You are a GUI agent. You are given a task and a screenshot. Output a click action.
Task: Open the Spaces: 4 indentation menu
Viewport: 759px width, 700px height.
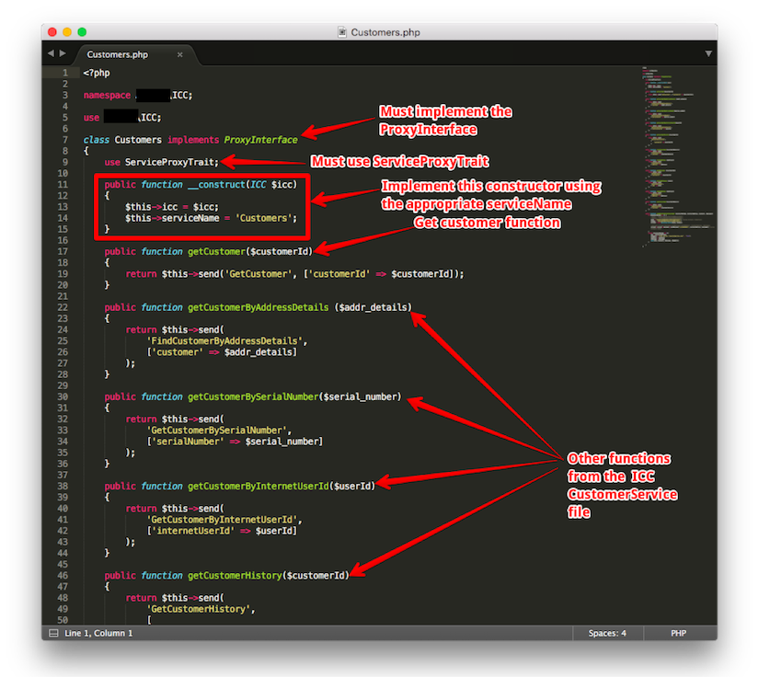pyautogui.click(x=607, y=633)
